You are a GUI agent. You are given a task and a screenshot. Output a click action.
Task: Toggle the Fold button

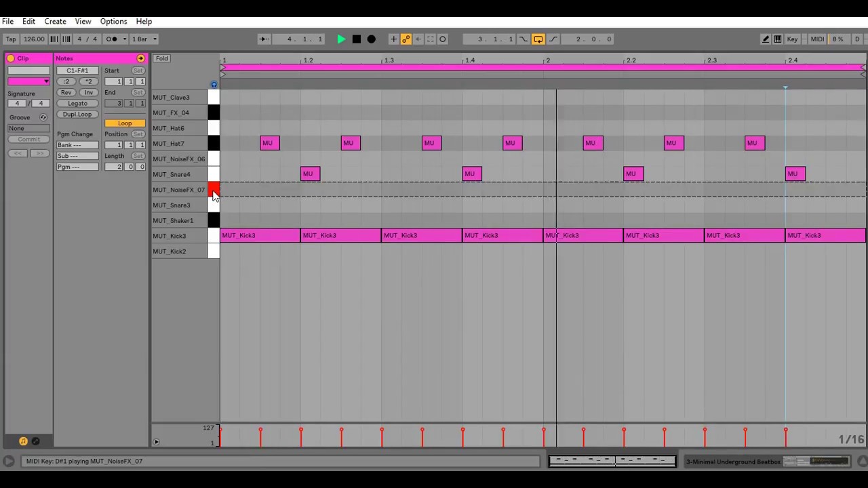coord(161,58)
